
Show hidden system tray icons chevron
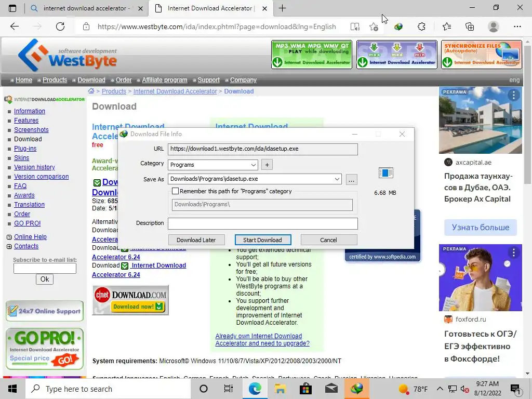coord(440,389)
